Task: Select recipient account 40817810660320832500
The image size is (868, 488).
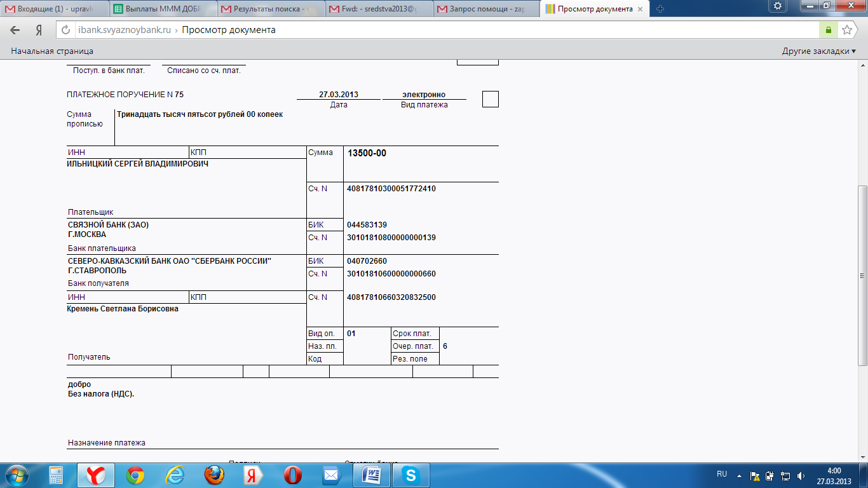Action: 391,297
